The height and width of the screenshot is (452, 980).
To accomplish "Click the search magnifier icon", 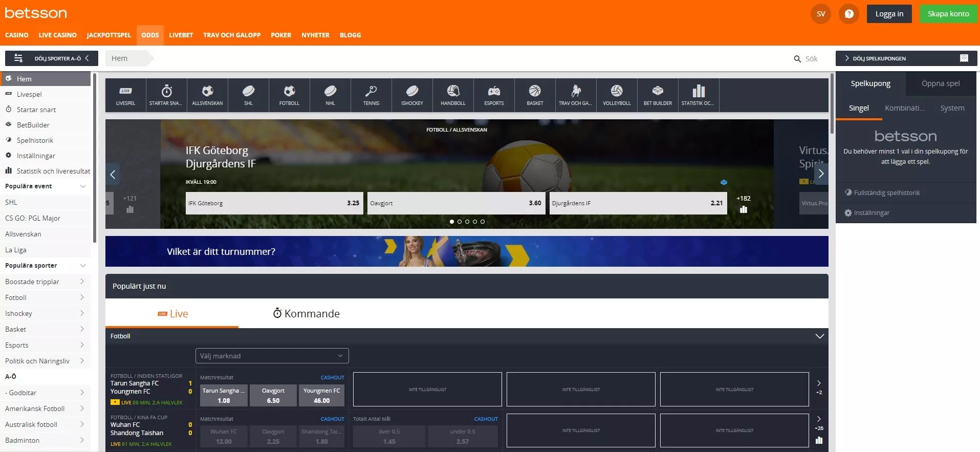I will 797,59.
